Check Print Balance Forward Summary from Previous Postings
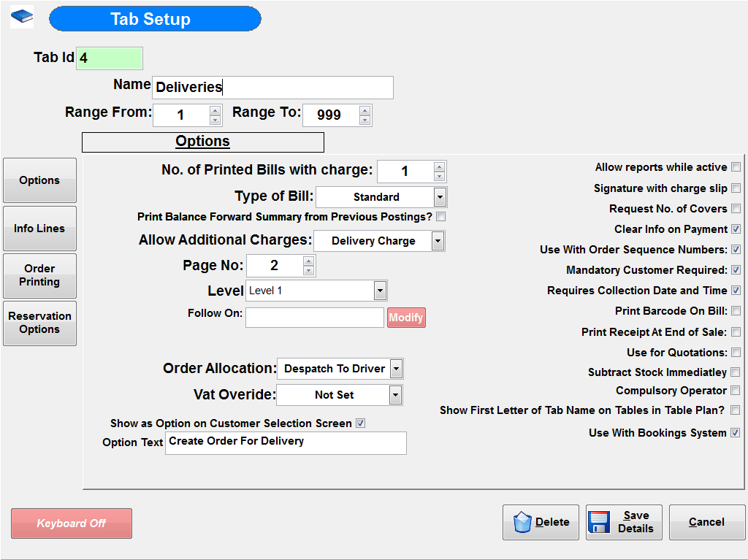This screenshot has height=560, width=748. 440,216
